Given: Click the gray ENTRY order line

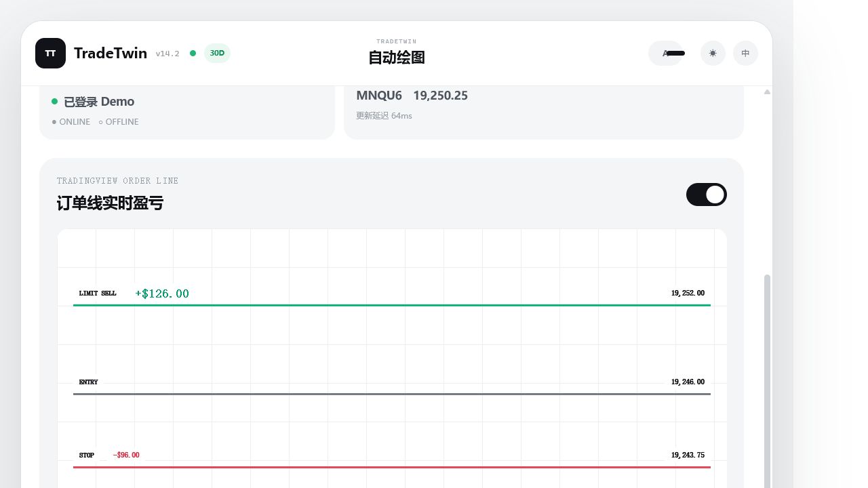Looking at the screenshot, I should pyautogui.click(x=392, y=394).
